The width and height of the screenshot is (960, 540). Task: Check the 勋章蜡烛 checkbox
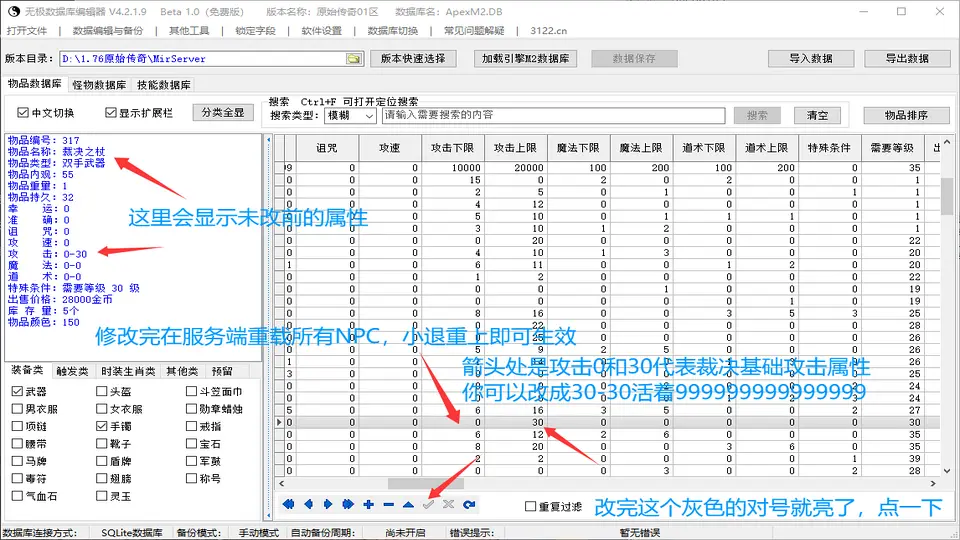pyautogui.click(x=192, y=408)
